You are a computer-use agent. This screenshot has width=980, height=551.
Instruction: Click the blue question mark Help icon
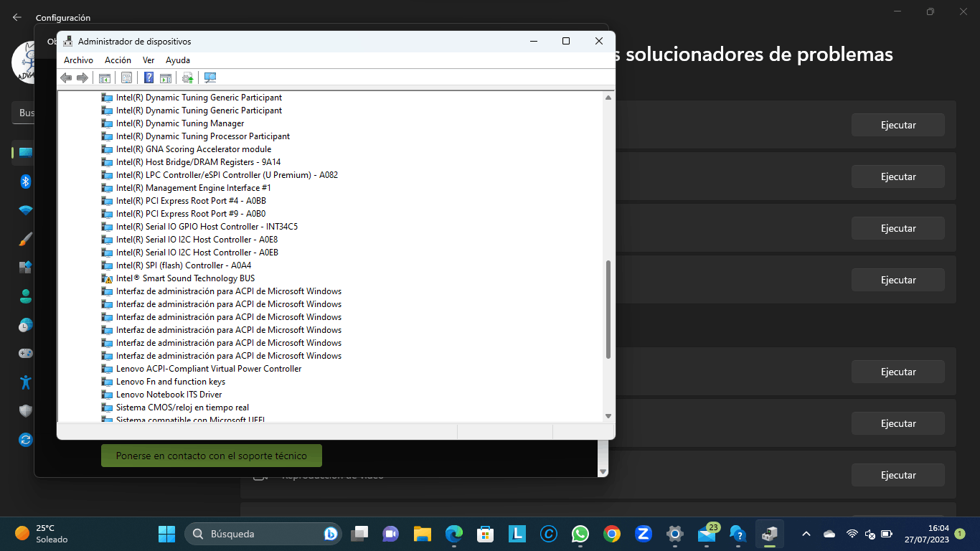coord(149,77)
